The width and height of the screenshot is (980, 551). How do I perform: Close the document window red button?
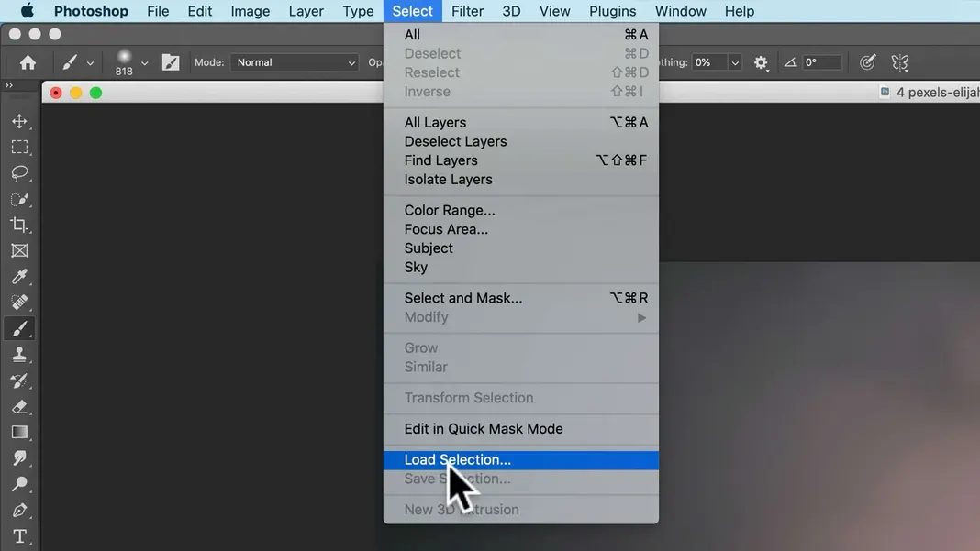point(56,93)
